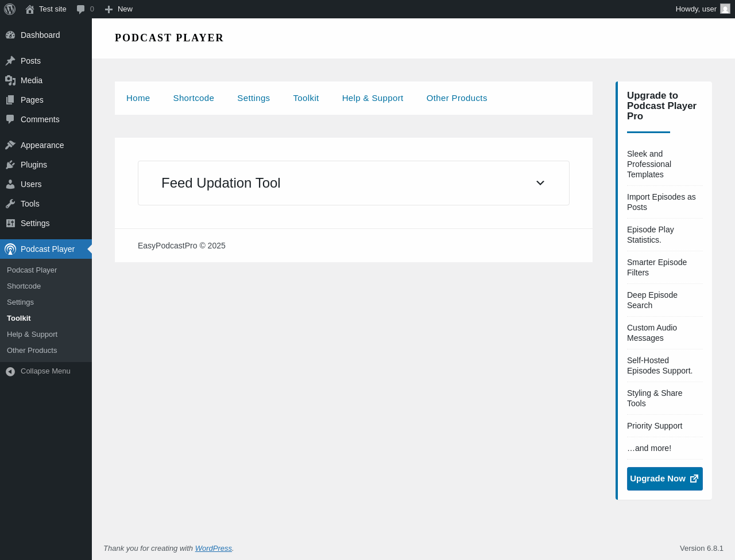Click the external link icon on Upgrade Now
The height and width of the screenshot is (560, 735).
694,479
